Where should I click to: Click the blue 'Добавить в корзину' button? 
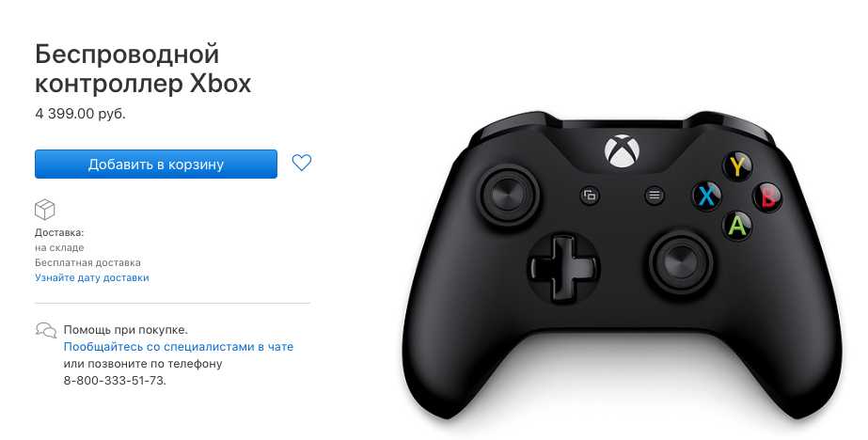[x=155, y=164]
